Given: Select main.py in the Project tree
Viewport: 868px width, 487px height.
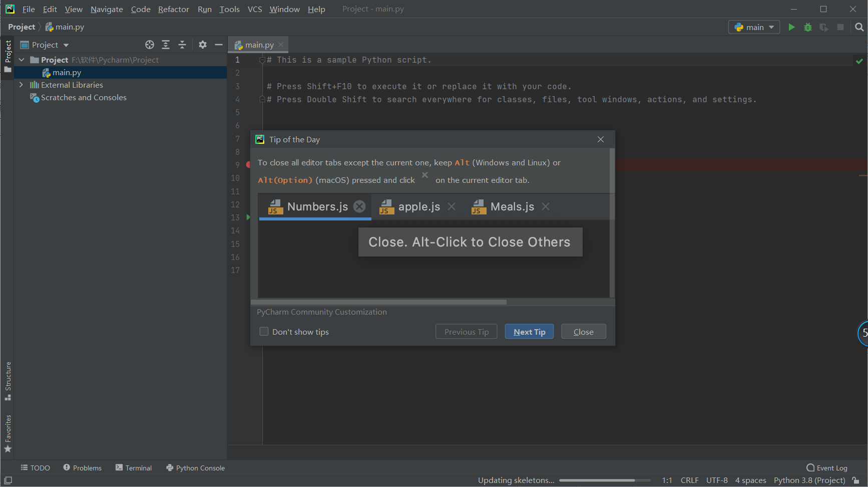Looking at the screenshot, I should [67, 73].
